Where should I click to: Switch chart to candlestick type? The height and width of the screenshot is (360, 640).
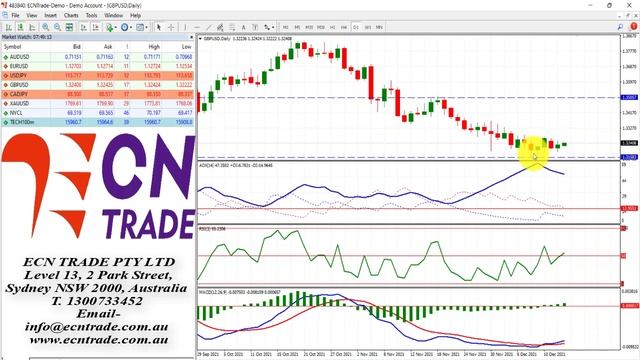(x=20, y=27)
